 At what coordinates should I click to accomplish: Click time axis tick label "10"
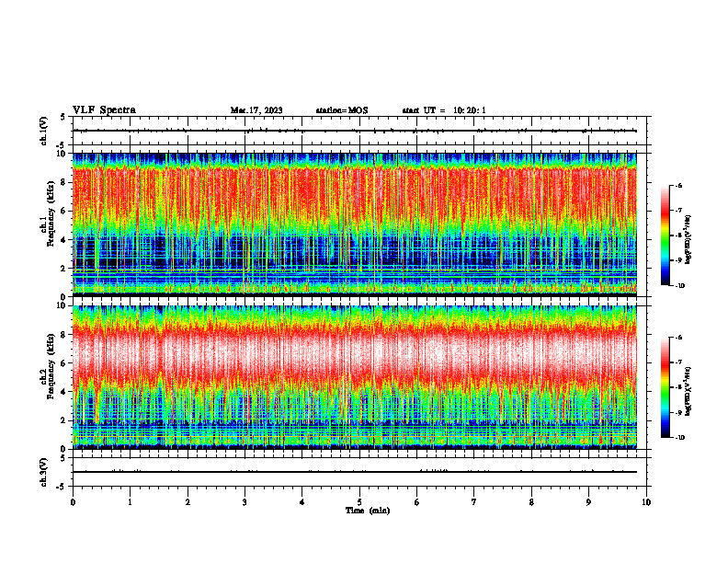[646, 502]
